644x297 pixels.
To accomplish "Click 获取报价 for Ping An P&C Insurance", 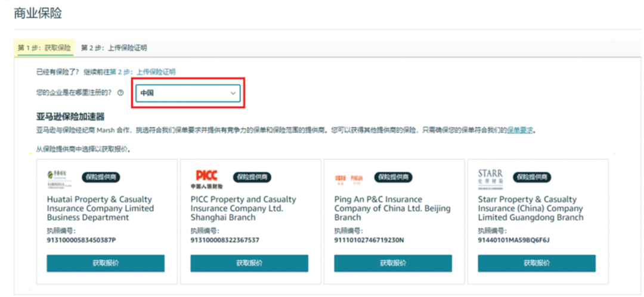I will pyautogui.click(x=393, y=264).
